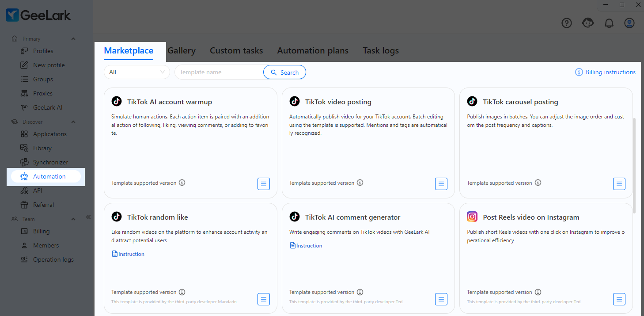Open the Billing instructions link
The height and width of the screenshot is (316, 644).
click(x=605, y=72)
